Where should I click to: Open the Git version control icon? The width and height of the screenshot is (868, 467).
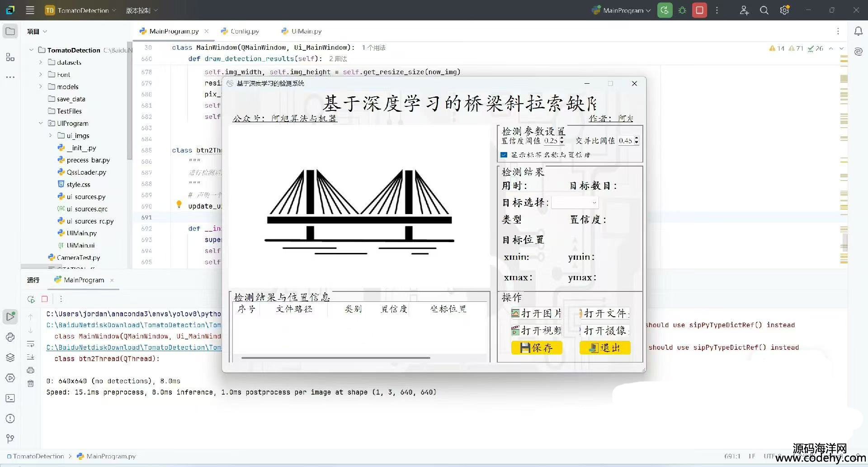pyautogui.click(x=10, y=438)
